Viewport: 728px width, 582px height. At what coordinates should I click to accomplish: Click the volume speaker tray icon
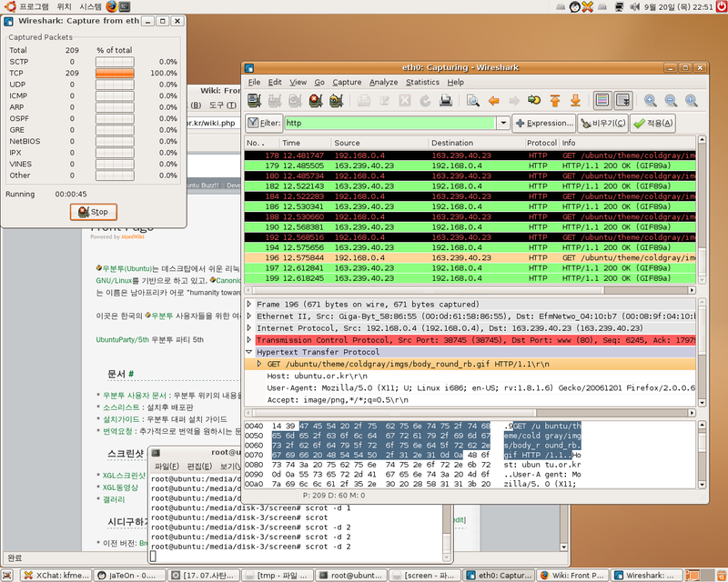pos(634,7)
